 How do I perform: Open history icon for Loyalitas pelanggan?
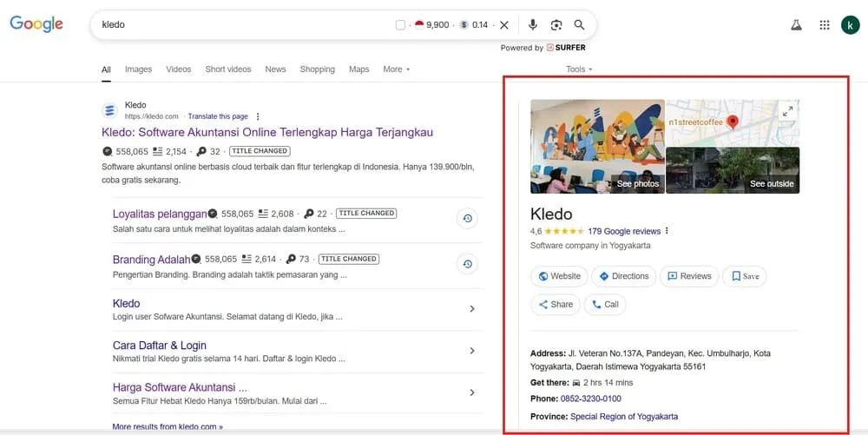click(x=467, y=219)
